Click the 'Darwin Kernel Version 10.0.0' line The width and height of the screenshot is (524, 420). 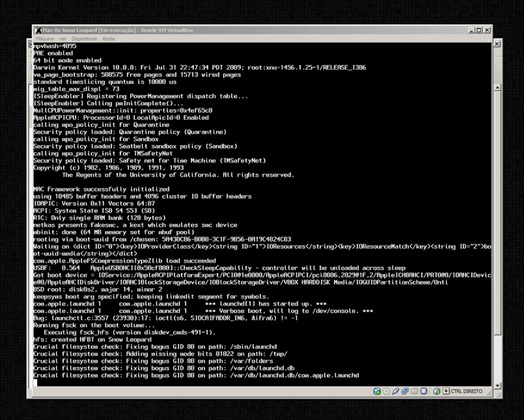pos(200,67)
